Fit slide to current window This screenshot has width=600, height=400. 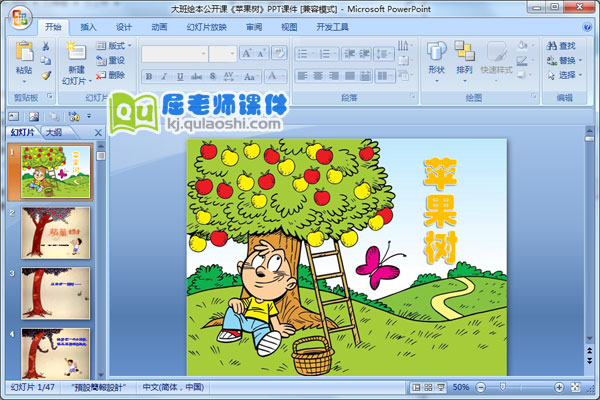pos(576,387)
